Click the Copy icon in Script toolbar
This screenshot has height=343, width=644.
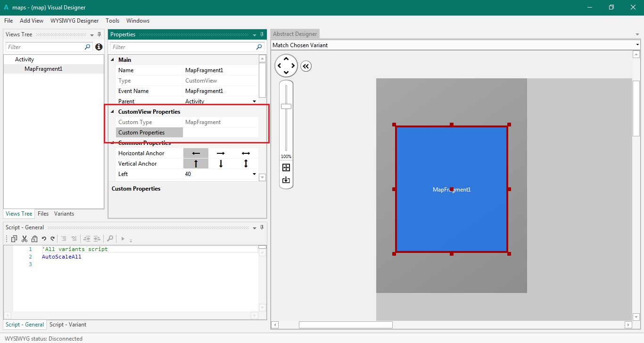tap(14, 239)
